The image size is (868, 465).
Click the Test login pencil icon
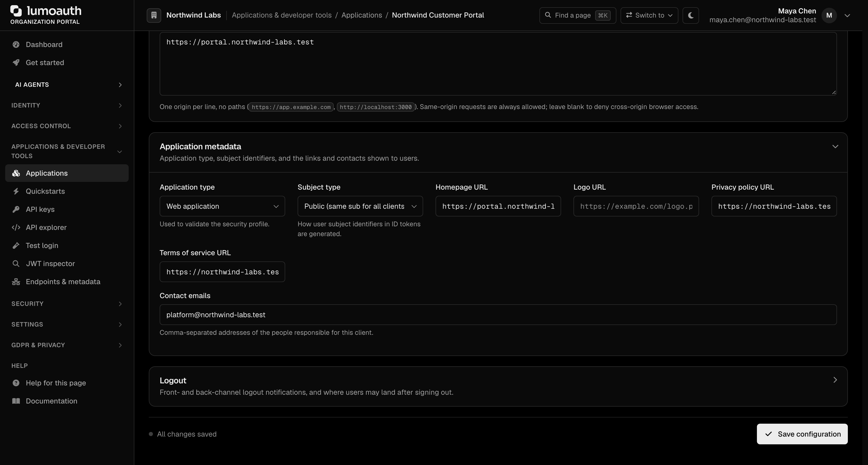click(16, 246)
